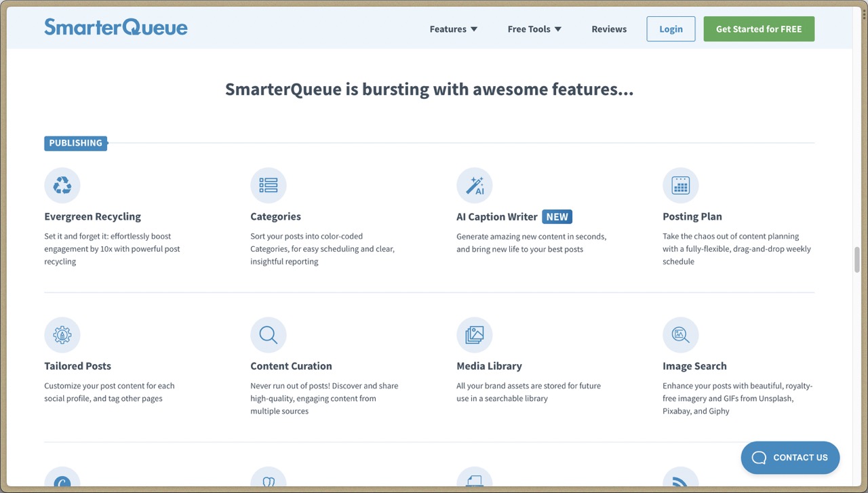Click the Evergreen Recycling recycle icon

(x=62, y=185)
